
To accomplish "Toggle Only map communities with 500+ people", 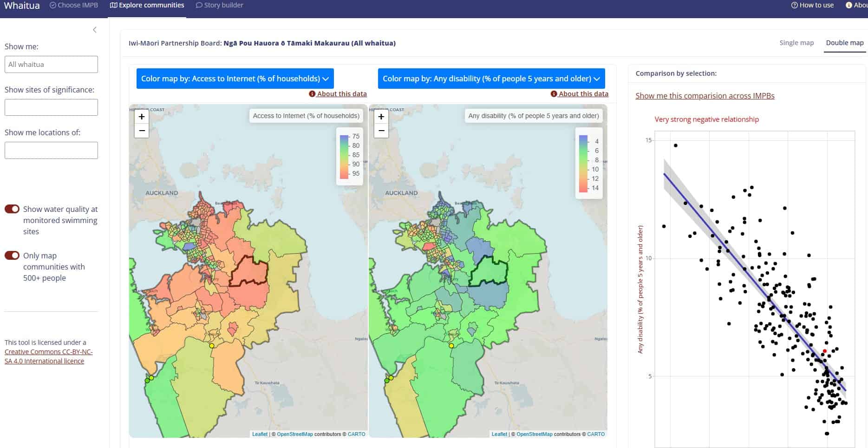I will tap(12, 256).
